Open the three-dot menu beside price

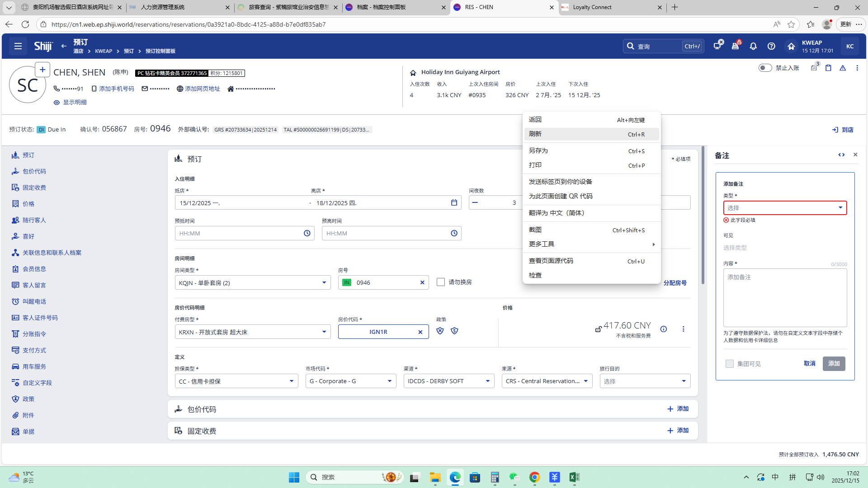pos(683,329)
